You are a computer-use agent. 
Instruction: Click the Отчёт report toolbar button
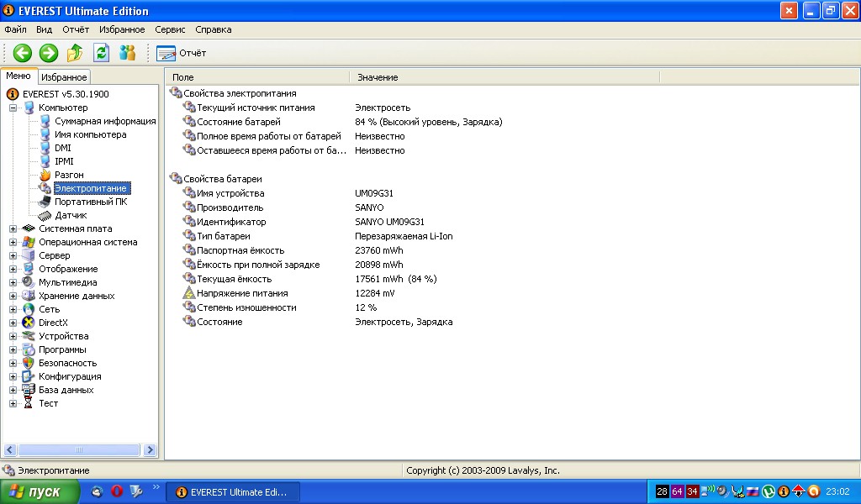pos(182,53)
